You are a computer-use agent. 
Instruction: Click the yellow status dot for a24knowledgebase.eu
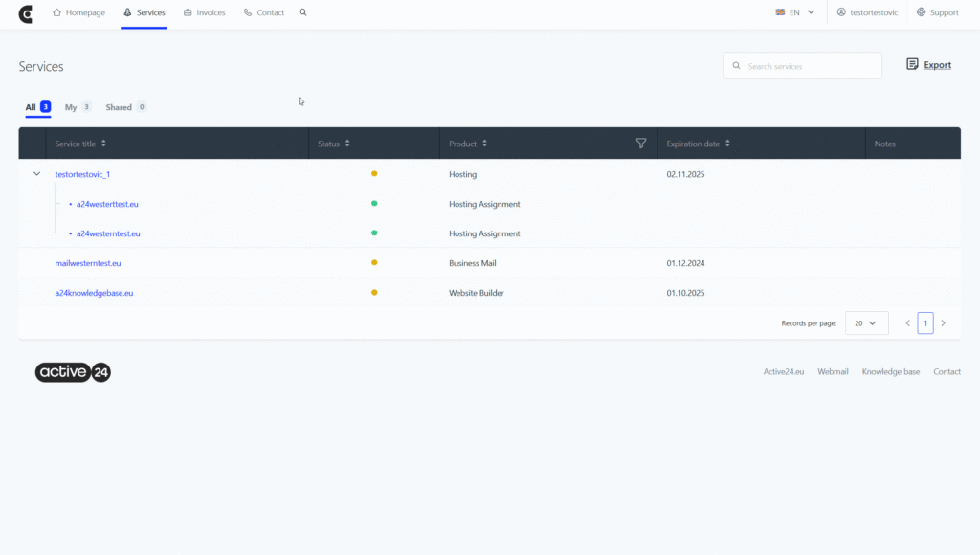[x=374, y=292]
